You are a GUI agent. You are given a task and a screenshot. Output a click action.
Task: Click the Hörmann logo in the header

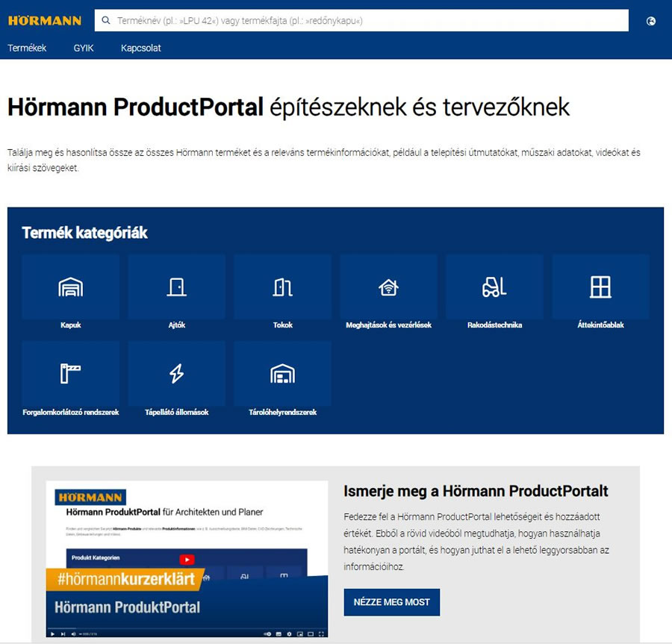tap(45, 21)
